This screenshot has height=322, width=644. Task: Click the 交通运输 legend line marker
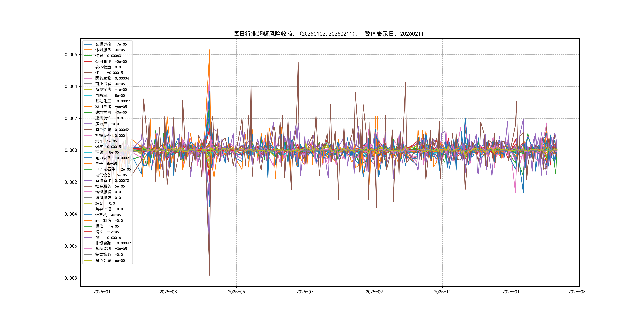pyautogui.click(x=88, y=44)
